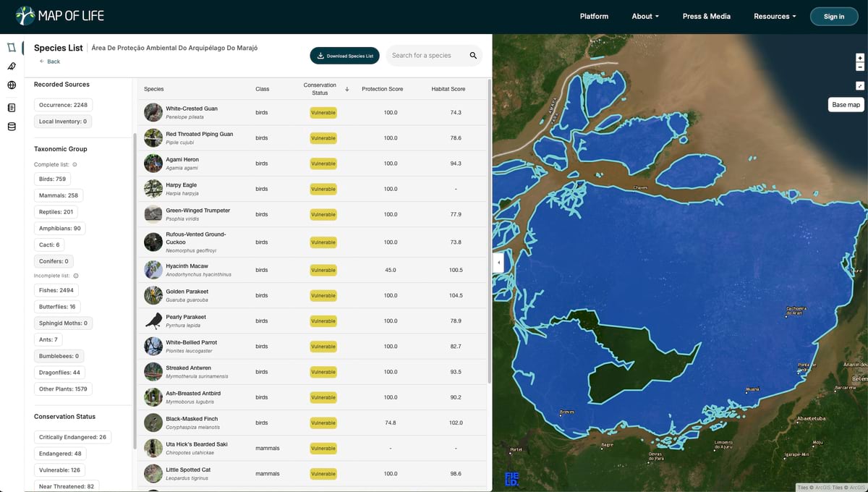Toggle the Birds: 759 filter
The height and width of the screenshot is (492, 868).
52,179
